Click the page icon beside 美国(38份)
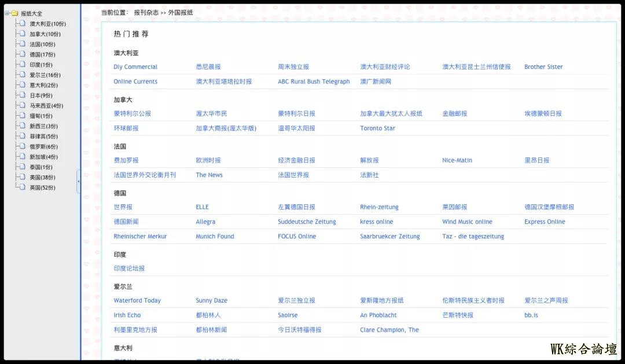625x364 pixels. pyautogui.click(x=22, y=177)
